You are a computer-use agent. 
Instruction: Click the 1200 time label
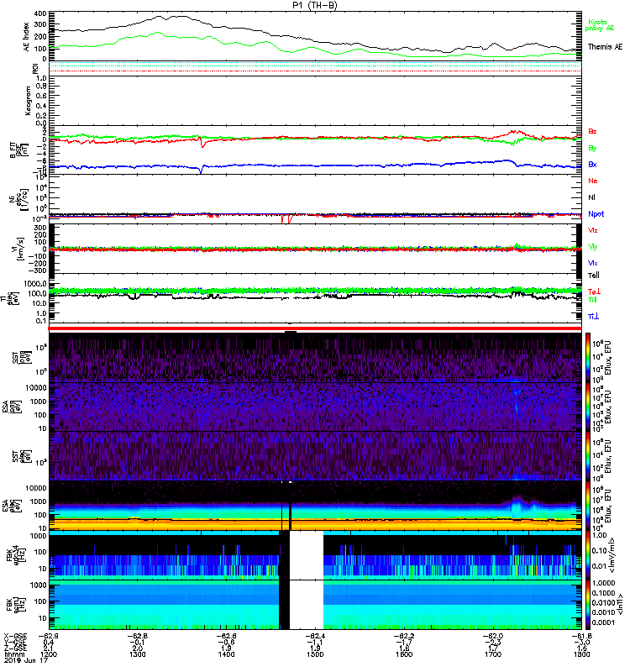[x=49, y=654]
